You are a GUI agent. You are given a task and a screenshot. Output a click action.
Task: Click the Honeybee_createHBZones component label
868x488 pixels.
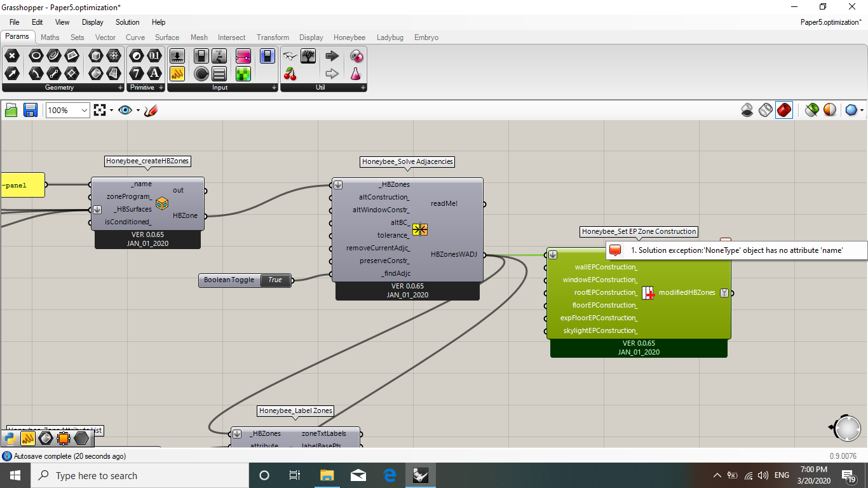148,161
